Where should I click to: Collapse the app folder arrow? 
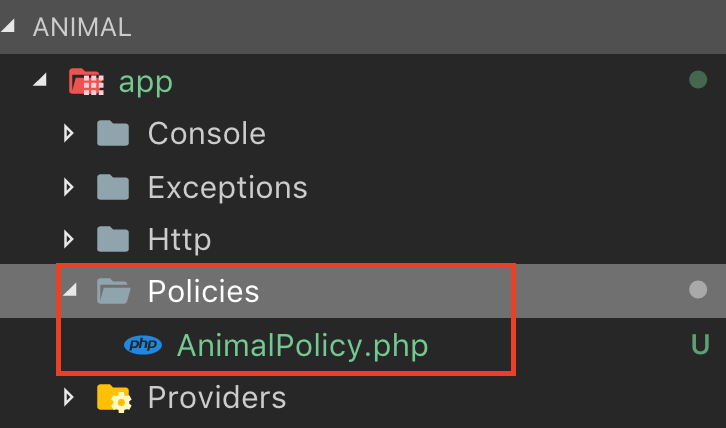click(x=40, y=80)
